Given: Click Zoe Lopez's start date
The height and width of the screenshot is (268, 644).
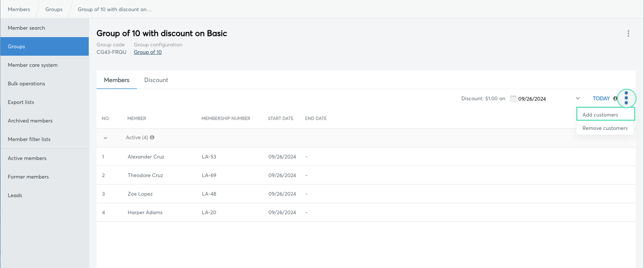Looking at the screenshot, I should point(282,194).
